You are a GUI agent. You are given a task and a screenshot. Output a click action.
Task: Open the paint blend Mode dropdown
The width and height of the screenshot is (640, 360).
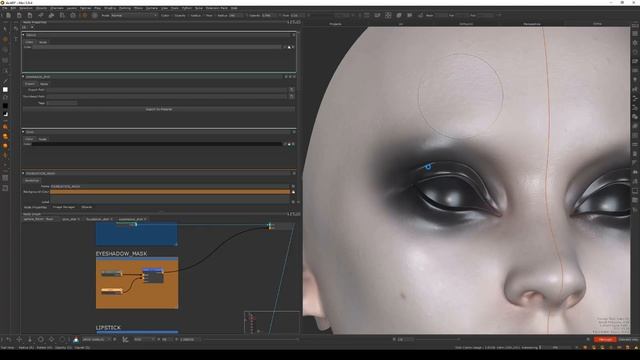click(x=134, y=16)
